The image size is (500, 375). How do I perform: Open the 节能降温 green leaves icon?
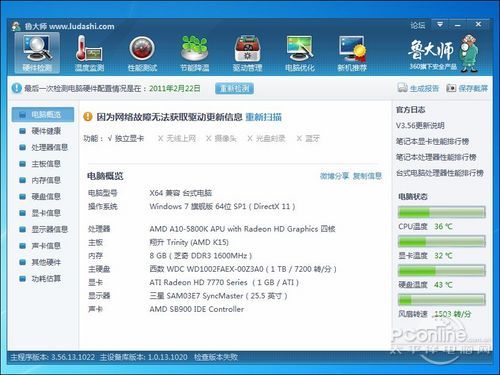pyautogui.click(x=194, y=49)
